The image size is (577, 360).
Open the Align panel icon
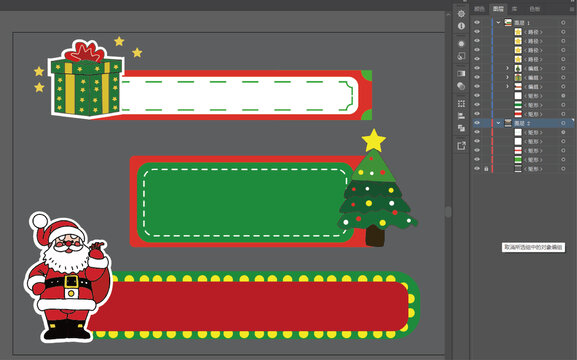[461, 116]
